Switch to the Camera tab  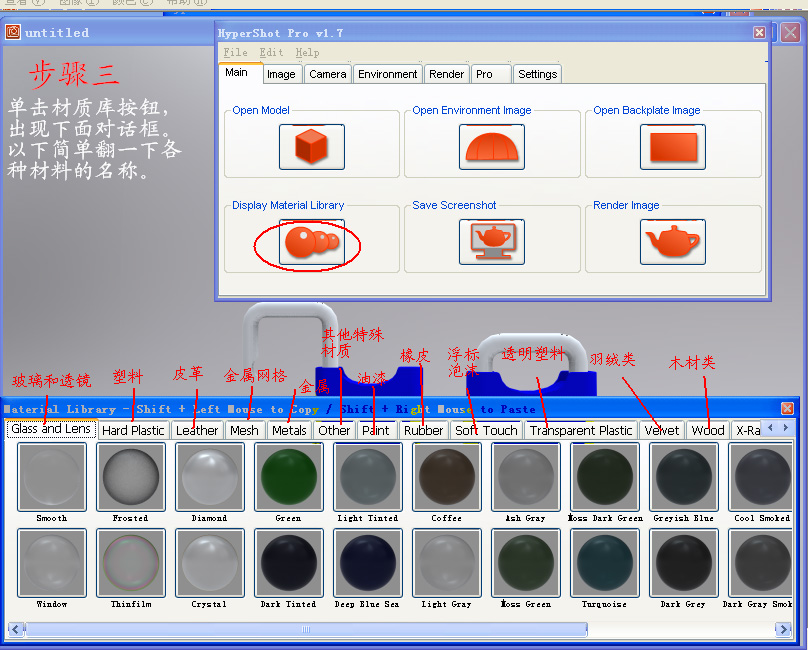(327, 74)
